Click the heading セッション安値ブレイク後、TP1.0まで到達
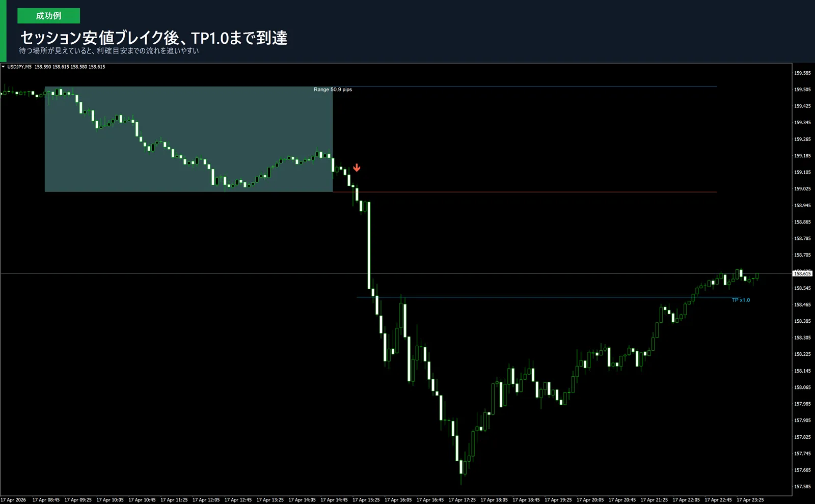The image size is (815, 504). click(x=154, y=38)
